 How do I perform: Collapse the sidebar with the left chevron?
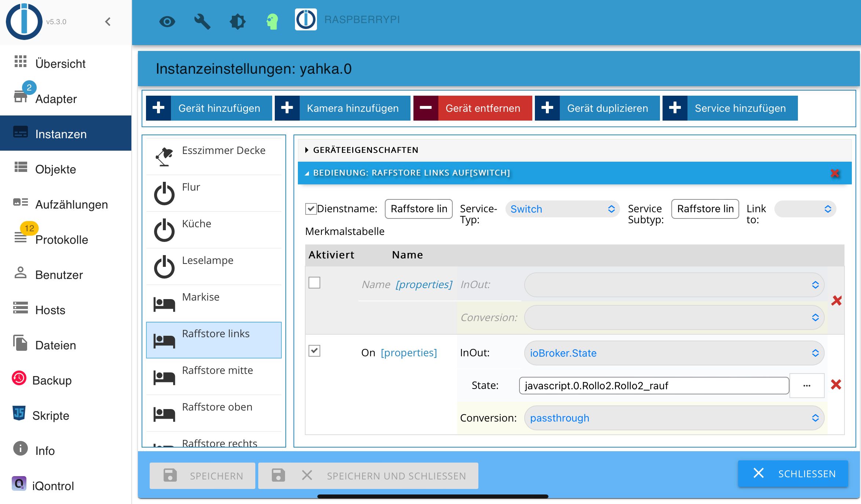coord(108,22)
